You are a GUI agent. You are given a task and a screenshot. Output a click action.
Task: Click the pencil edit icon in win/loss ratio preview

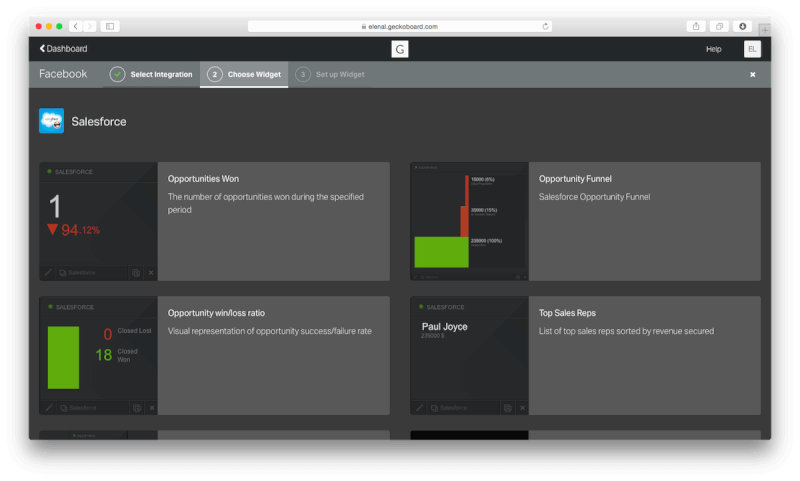tap(49, 408)
